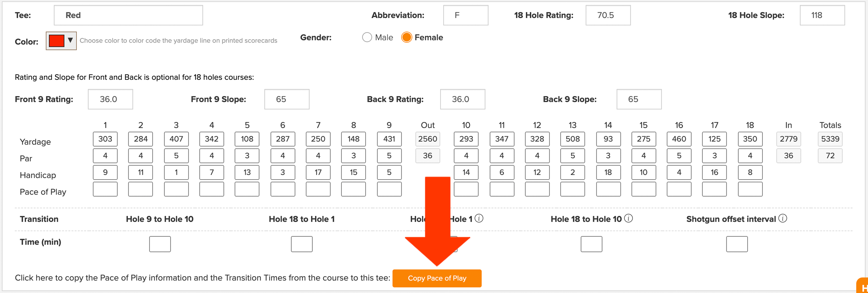Click info icon next to Hole 1 transition
Screen dimensions: 868x293
click(x=479, y=219)
